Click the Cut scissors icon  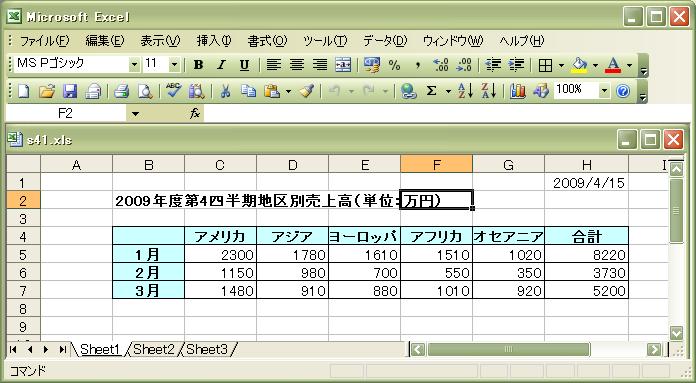(x=225, y=91)
